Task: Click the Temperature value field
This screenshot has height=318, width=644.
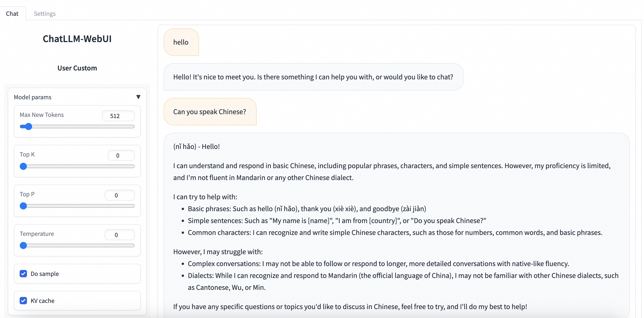Action: [120, 235]
